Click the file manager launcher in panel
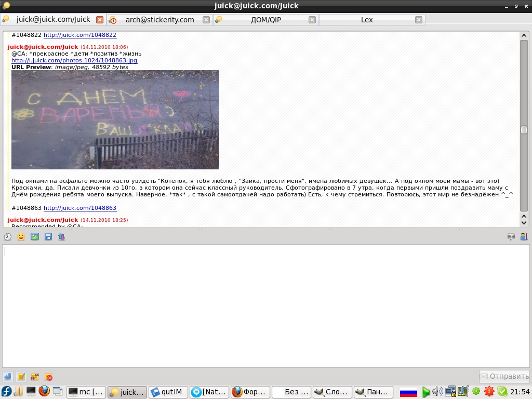The height and width of the screenshot is (399, 532). (19, 392)
